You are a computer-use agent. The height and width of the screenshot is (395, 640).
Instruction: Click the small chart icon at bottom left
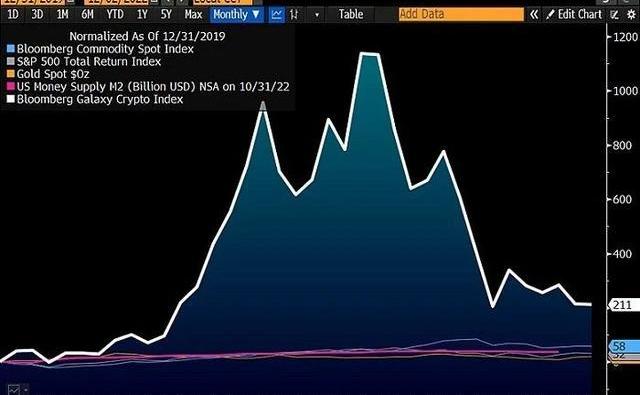coord(13,390)
